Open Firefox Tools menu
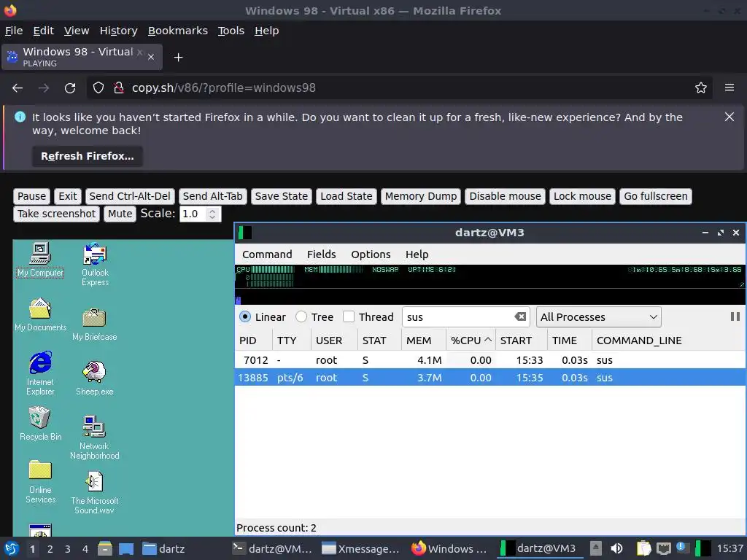 pos(231,31)
